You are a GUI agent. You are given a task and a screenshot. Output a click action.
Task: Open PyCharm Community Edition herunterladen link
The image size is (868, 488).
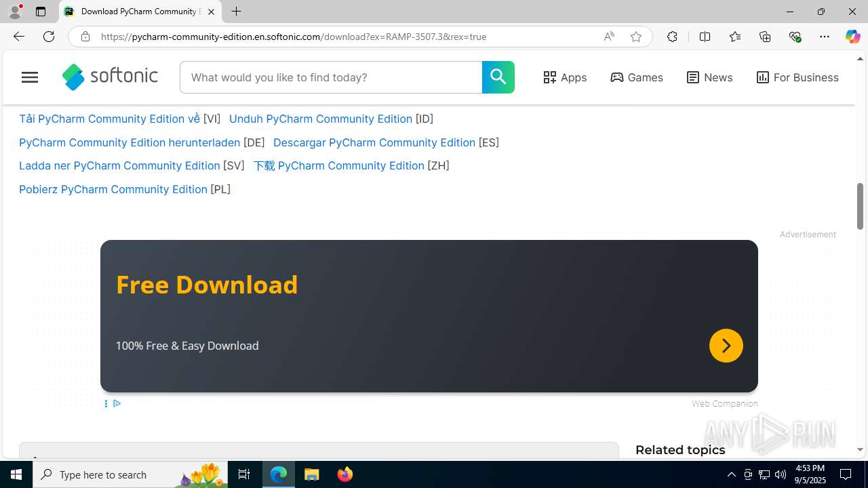pos(130,142)
